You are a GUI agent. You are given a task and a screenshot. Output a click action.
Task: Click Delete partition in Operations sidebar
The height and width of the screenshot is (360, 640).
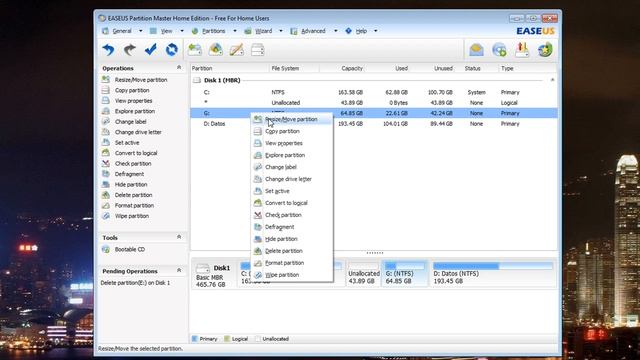133,195
